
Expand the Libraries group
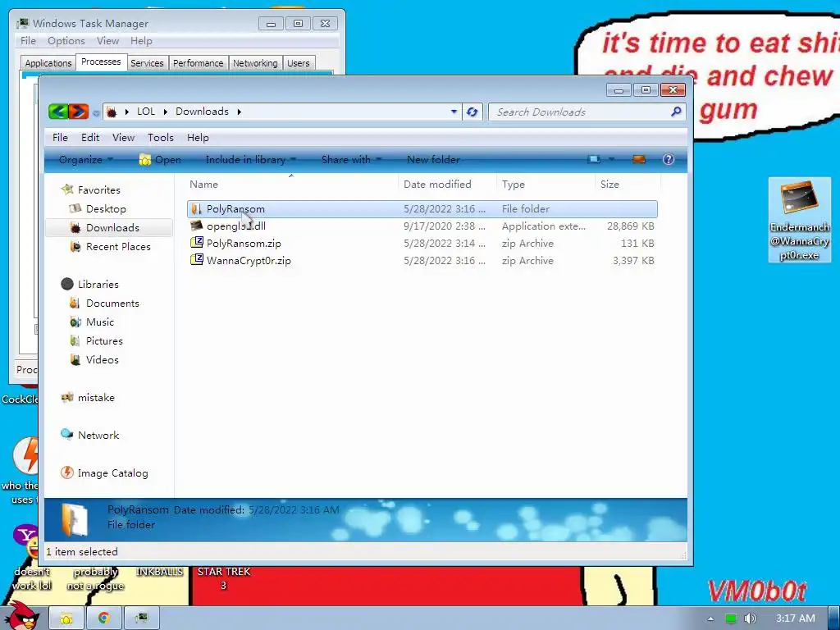tap(98, 284)
